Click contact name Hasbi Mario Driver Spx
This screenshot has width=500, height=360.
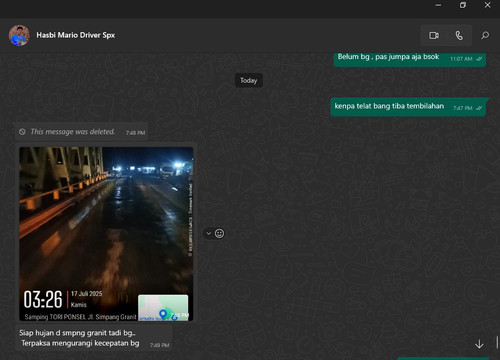(x=76, y=35)
